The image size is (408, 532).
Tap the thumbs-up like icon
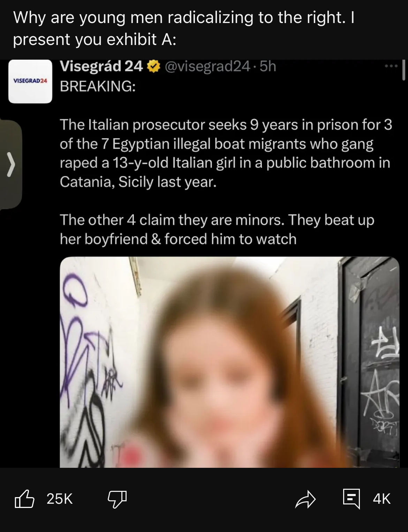[x=24, y=499]
